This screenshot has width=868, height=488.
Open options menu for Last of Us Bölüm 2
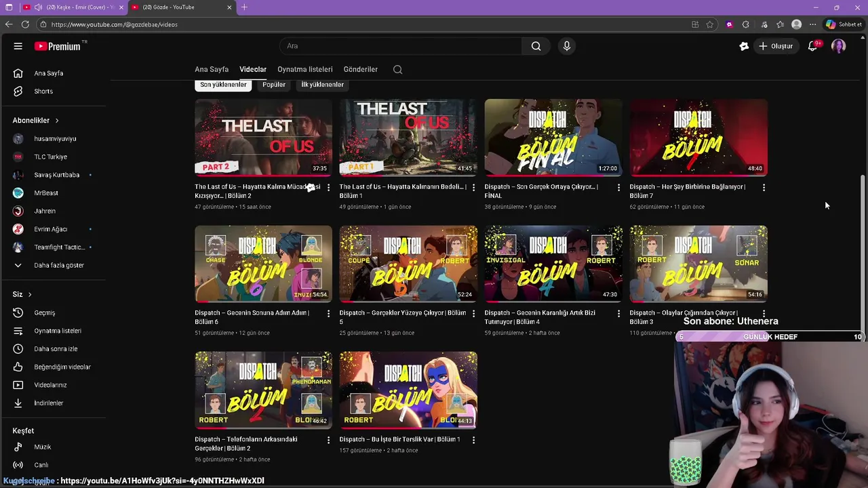click(329, 187)
